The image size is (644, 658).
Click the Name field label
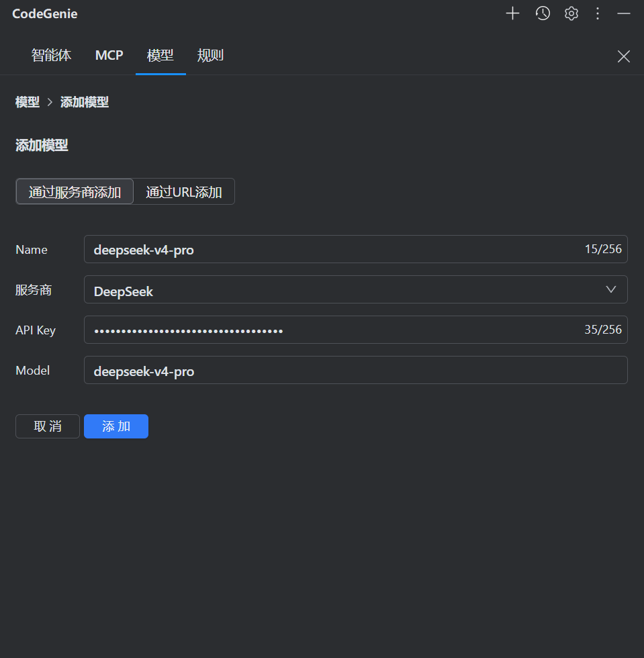pos(32,250)
